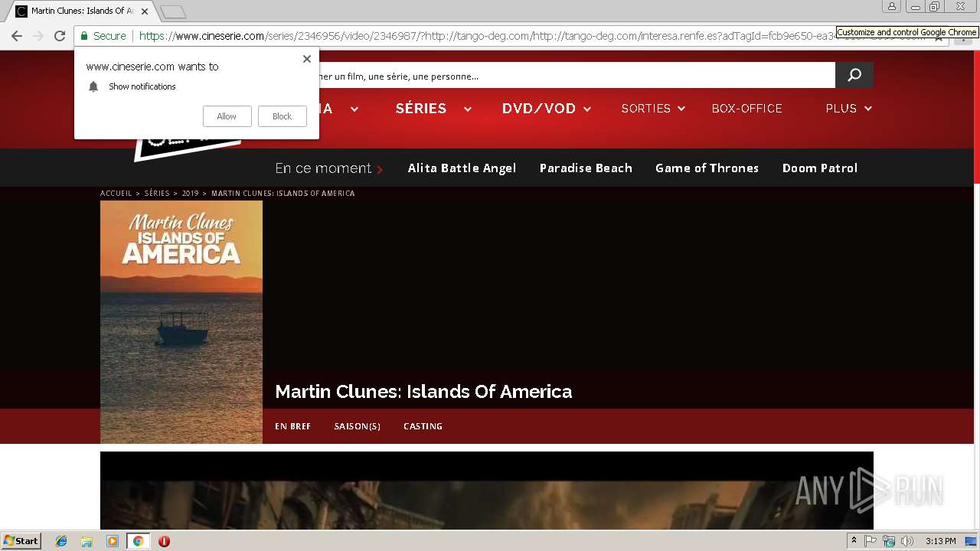Click the 3:13 PM taskbar clock
Image resolution: width=980 pixels, height=551 pixels.
coord(940,541)
